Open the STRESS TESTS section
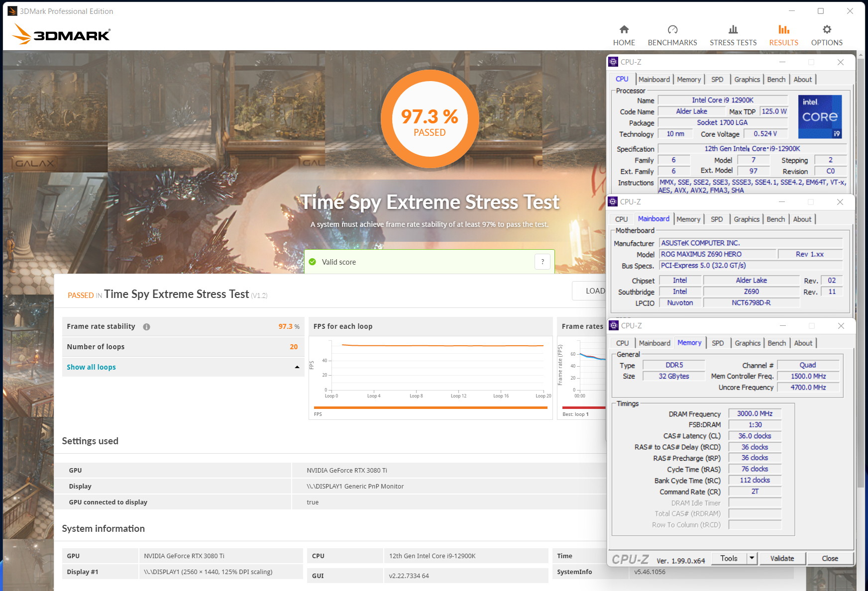 (733, 36)
